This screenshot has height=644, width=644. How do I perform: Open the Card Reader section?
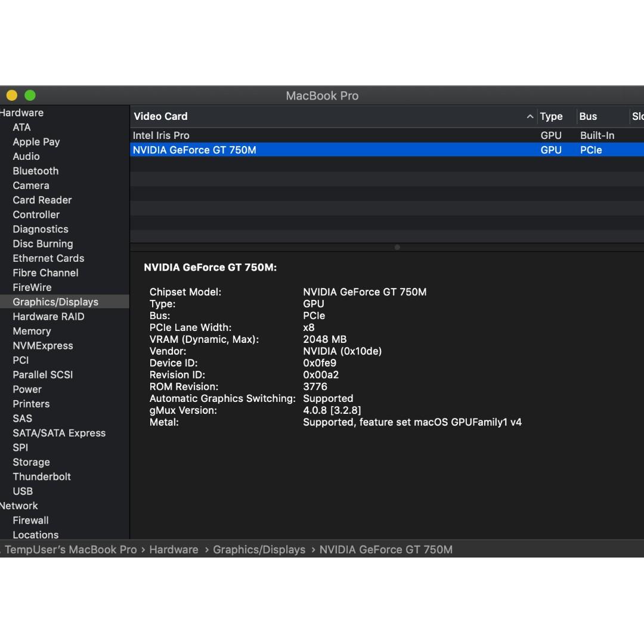click(42, 200)
